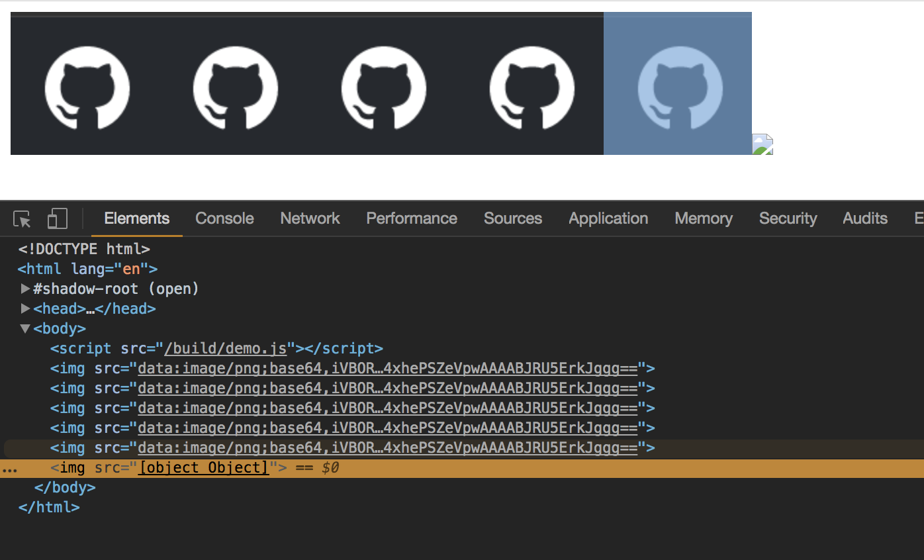Viewport: 924px width, 560px height.
Task: Collapse the body element node
Action: [x=24, y=328]
